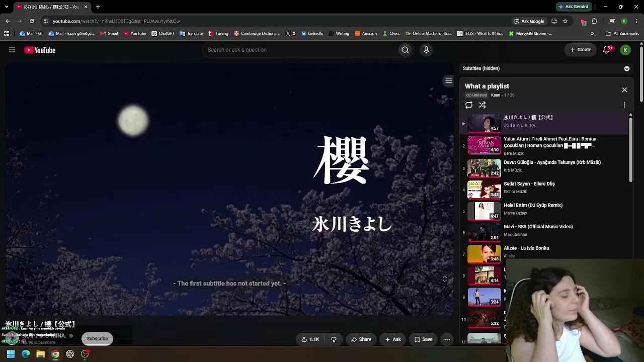This screenshot has width=644, height=362.
Task: Open the YouTube account avatar menu
Action: 625,50
